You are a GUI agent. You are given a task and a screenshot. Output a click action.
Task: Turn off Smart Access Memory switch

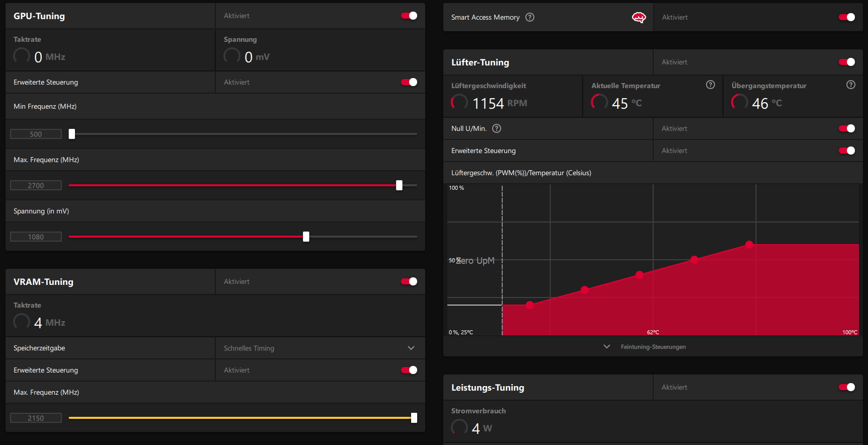(847, 17)
